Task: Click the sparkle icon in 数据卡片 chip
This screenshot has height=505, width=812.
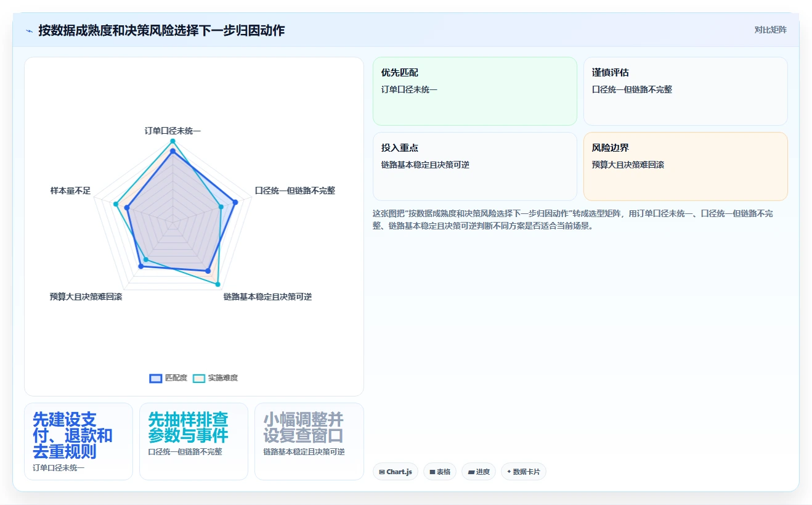Action: [509, 472]
